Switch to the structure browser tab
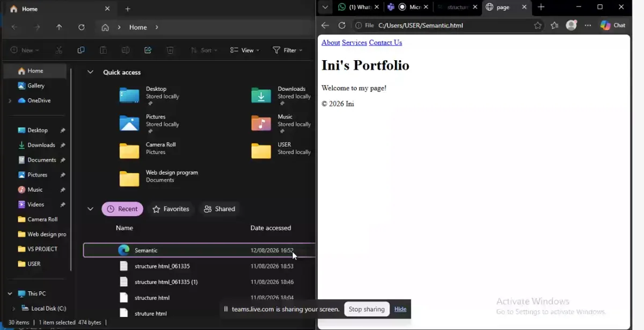 tap(453, 7)
